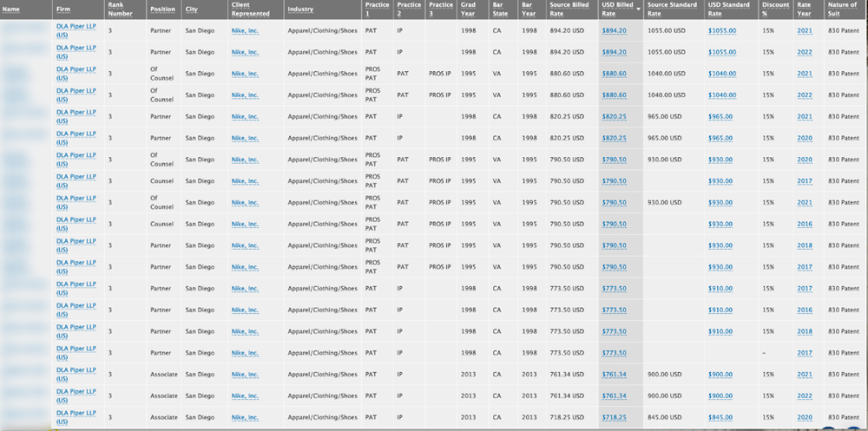Sort by the Firm column header
Screen dimensions: 868x431
pyautogui.click(x=64, y=10)
